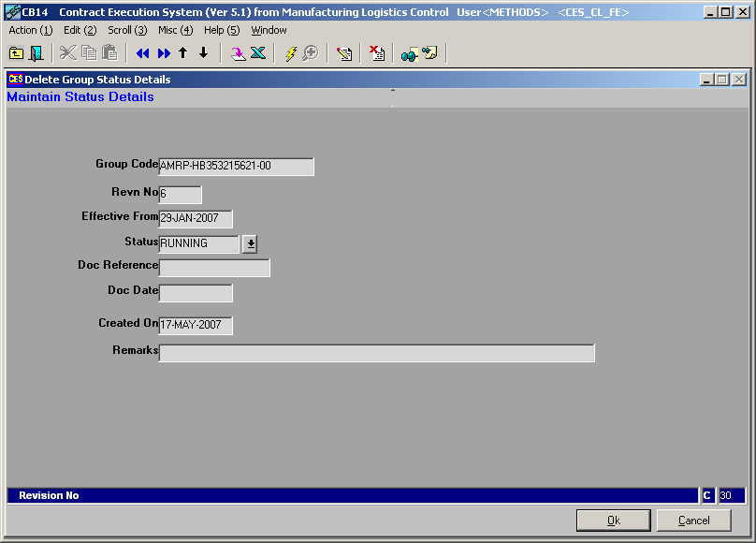Click the blue double-right forward arrows

[164, 53]
